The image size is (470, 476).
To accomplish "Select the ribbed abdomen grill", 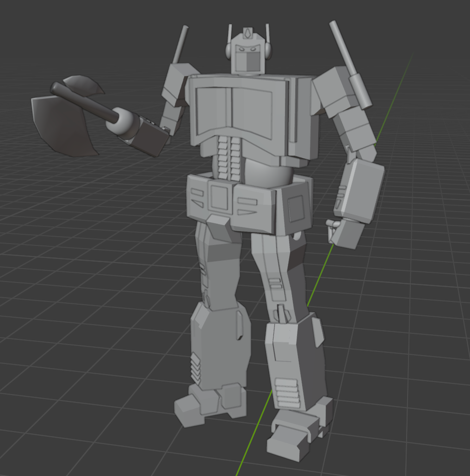I will point(229,158).
